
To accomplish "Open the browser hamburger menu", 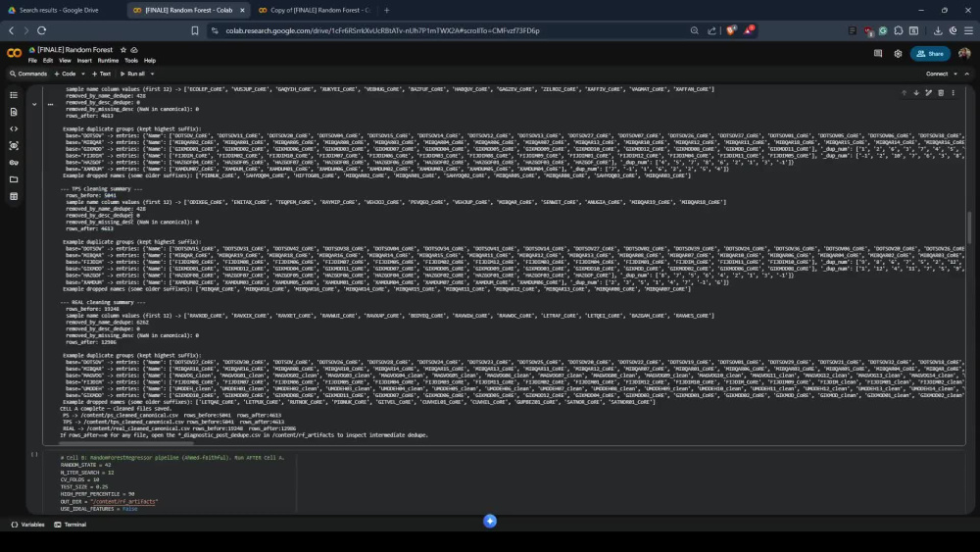I will [x=968, y=30].
